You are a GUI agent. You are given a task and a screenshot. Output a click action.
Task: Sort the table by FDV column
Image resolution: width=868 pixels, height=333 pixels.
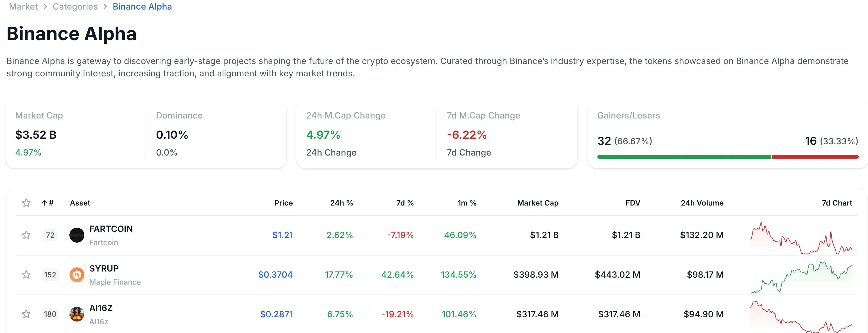point(632,203)
